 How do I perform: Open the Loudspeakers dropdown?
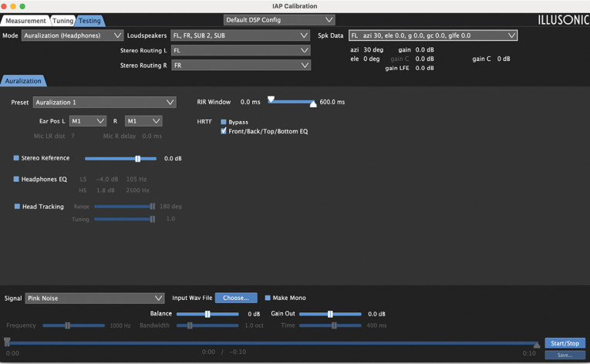pyautogui.click(x=240, y=35)
